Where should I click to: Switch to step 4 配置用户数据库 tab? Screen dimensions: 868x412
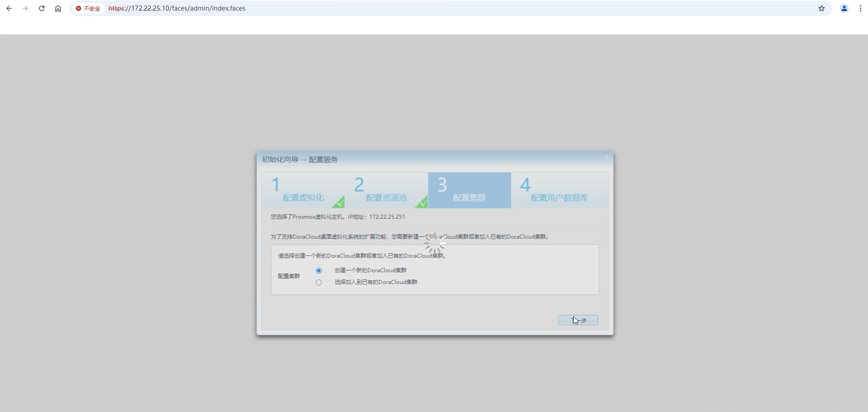pos(559,190)
